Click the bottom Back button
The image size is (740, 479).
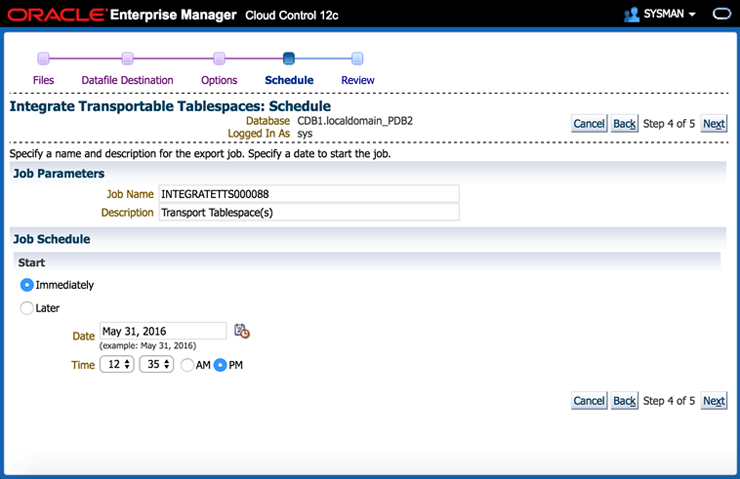[x=624, y=401]
